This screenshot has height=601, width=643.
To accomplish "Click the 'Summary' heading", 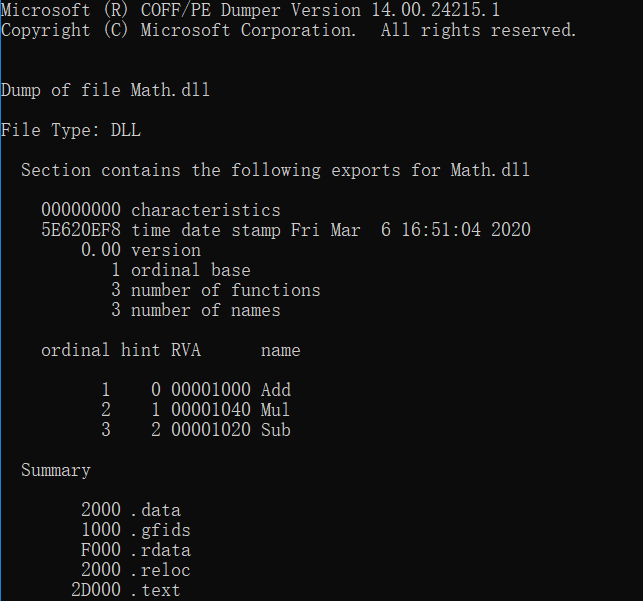I will [56, 470].
